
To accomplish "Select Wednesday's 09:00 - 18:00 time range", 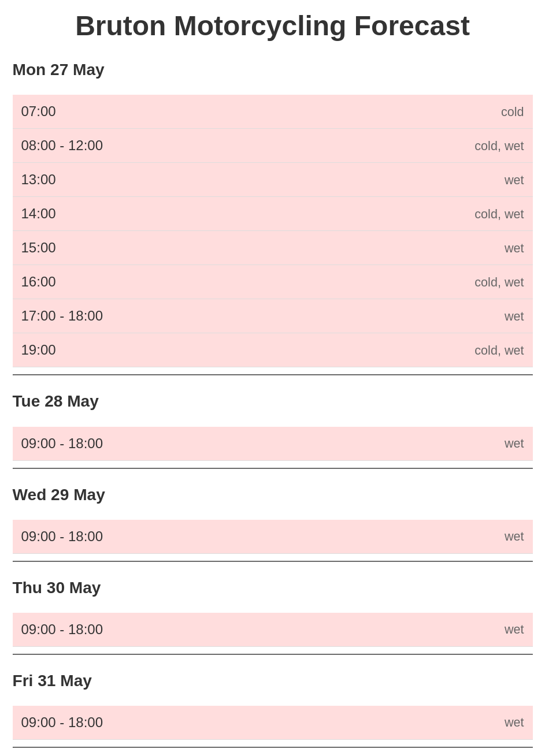I will pyautogui.click(x=62, y=537).
